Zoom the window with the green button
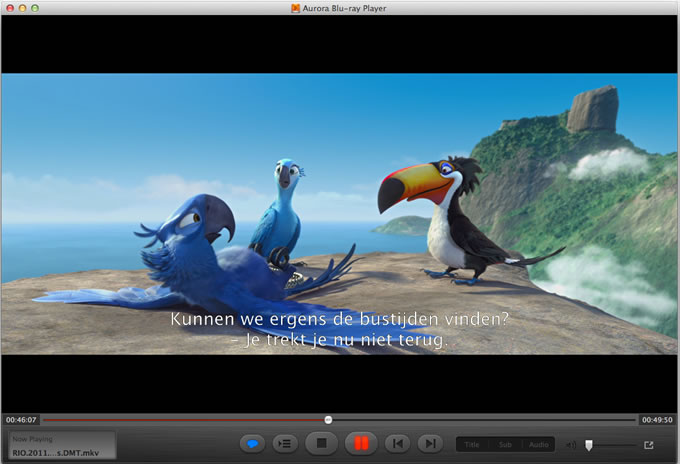The width and height of the screenshot is (680, 464). point(35,8)
